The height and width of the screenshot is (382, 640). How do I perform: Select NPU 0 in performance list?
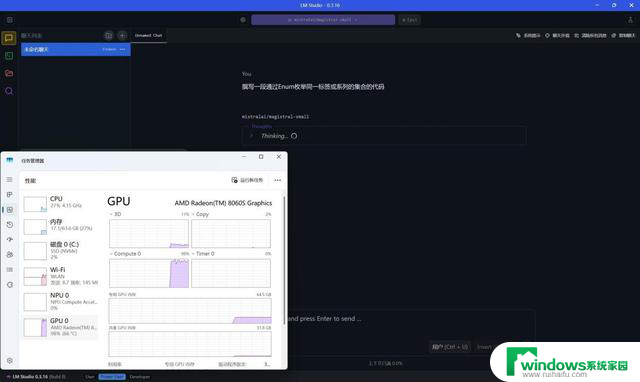click(60, 302)
